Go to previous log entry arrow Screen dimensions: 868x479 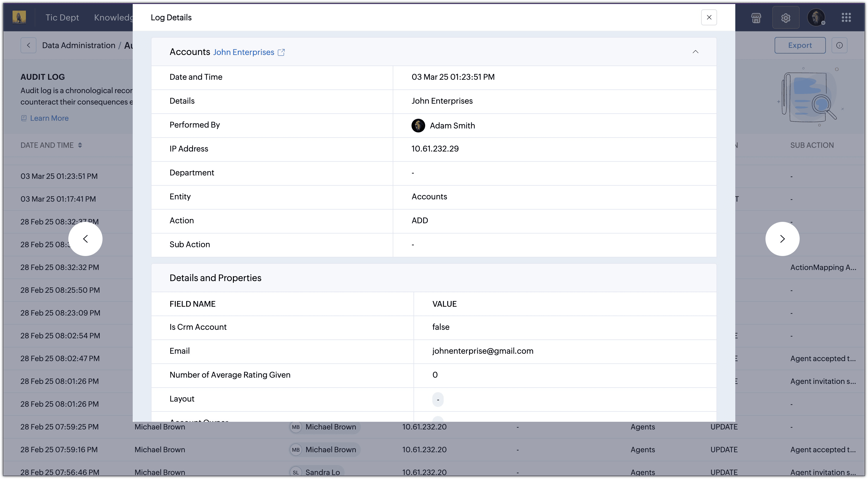pos(85,238)
